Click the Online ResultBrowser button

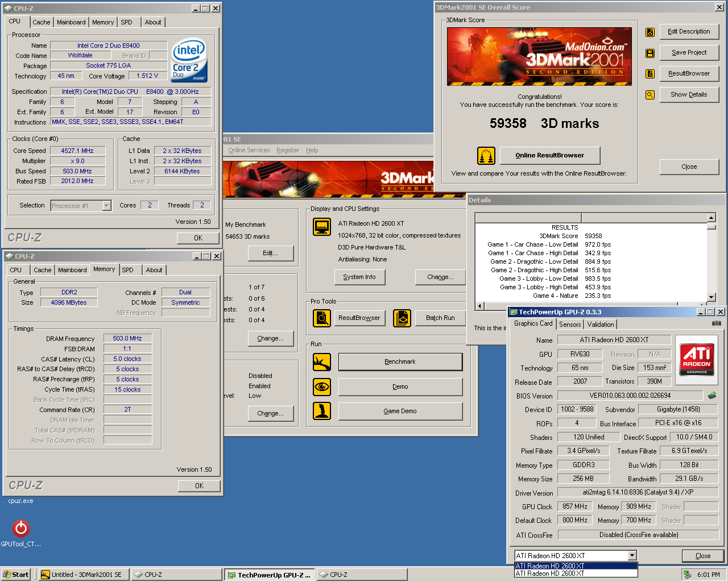[x=550, y=155]
